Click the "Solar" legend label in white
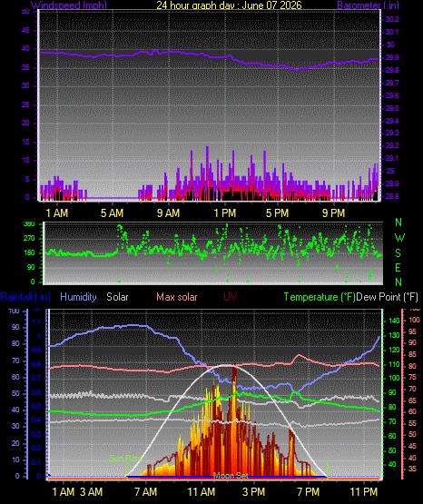 tap(117, 297)
